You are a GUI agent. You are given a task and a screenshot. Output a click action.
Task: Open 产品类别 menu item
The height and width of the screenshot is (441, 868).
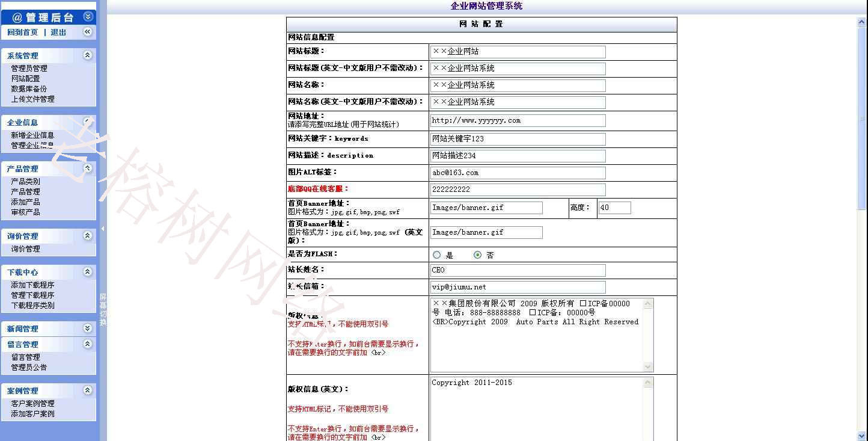point(25,181)
